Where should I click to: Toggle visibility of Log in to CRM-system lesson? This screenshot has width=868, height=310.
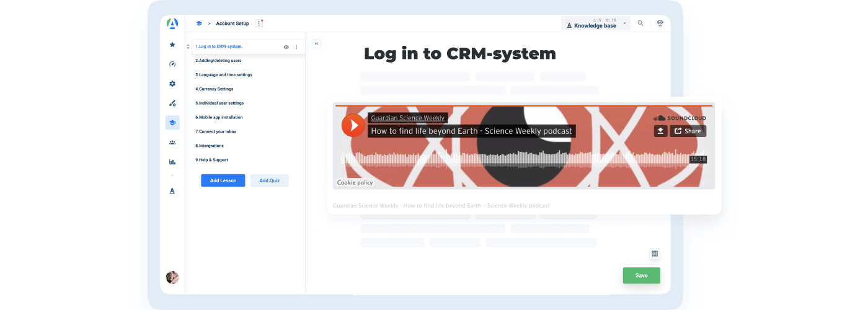click(x=286, y=47)
